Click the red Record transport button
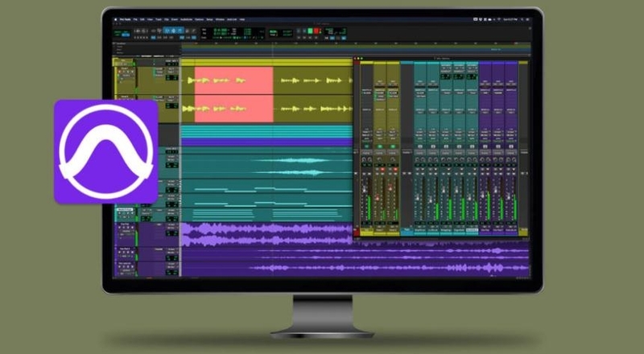This screenshot has width=644, height=354. 316,31
